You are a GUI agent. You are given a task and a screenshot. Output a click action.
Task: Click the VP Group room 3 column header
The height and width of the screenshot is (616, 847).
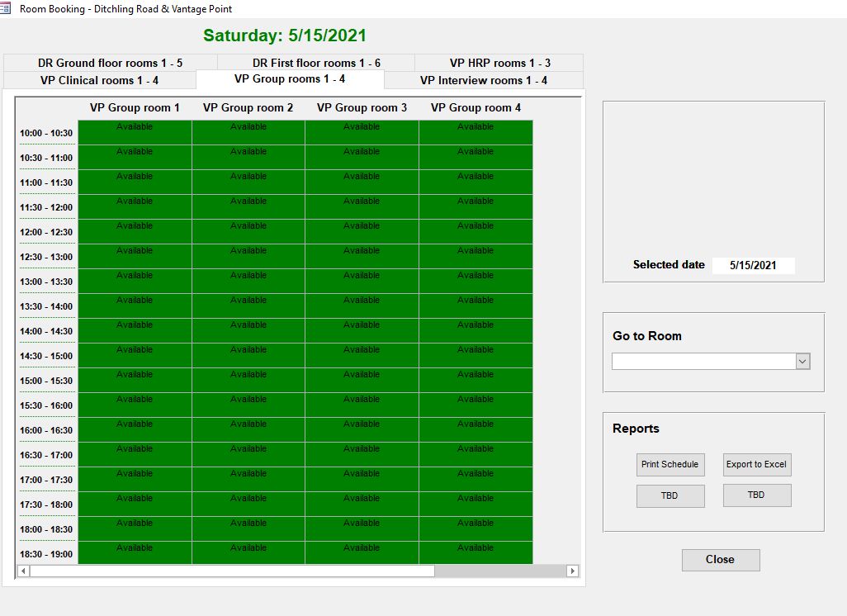(362, 107)
